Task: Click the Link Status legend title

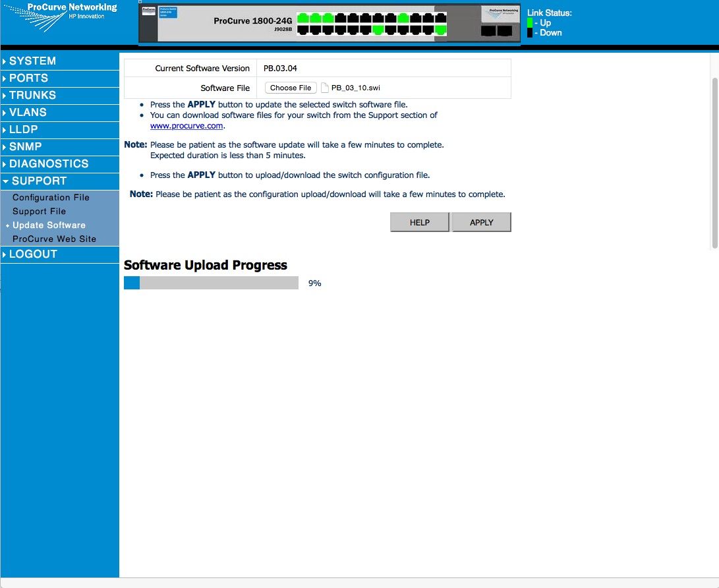Action: (x=550, y=13)
